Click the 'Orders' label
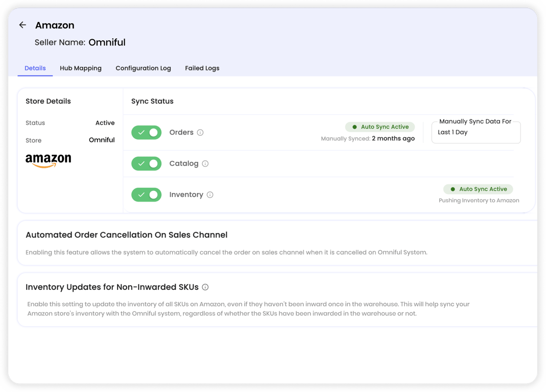Image resolution: width=546 pixels, height=392 pixels. pos(181,132)
